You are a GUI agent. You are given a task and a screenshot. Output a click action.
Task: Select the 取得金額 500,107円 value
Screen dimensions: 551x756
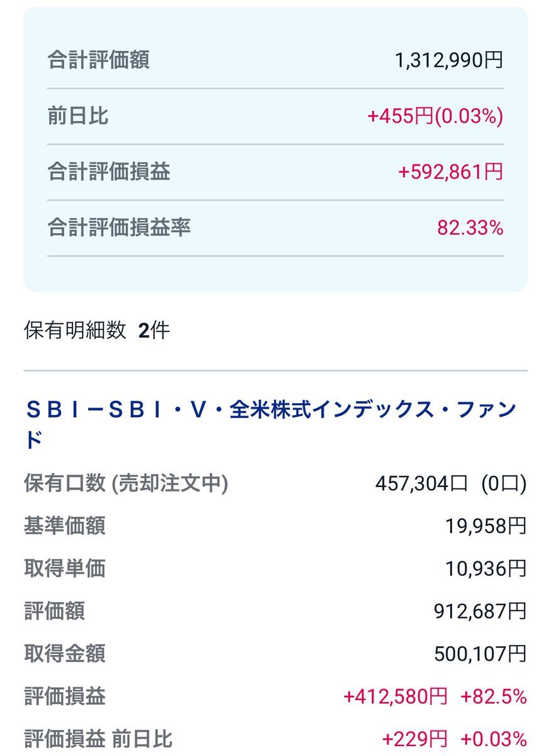click(480, 654)
